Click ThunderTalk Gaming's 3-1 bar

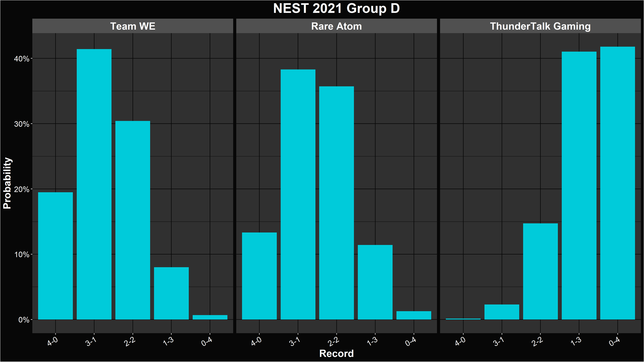502,312
